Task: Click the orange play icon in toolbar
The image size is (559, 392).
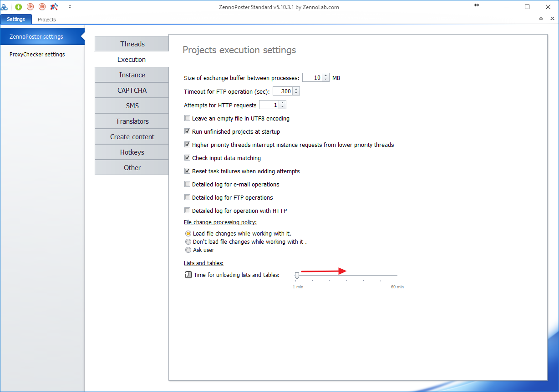Action: coord(30,7)
